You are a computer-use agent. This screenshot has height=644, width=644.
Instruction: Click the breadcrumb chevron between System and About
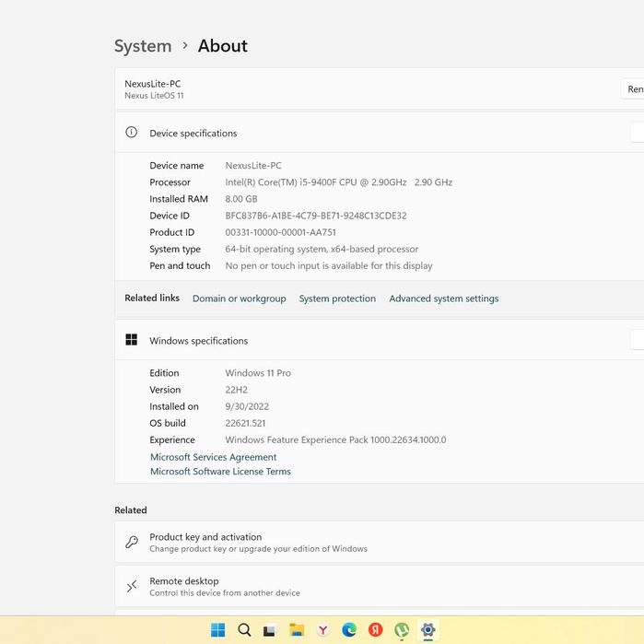(185, 45)
